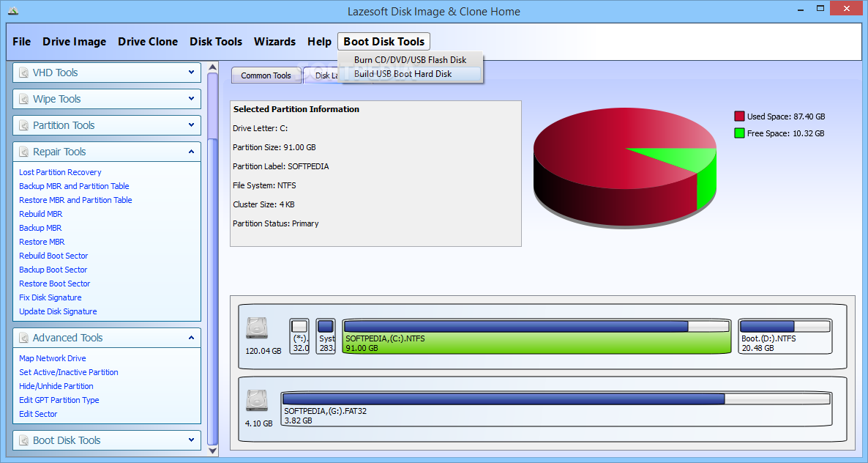Click the sidebar scrollbar down arrow

pyautogui.click(x=212, y=451)
